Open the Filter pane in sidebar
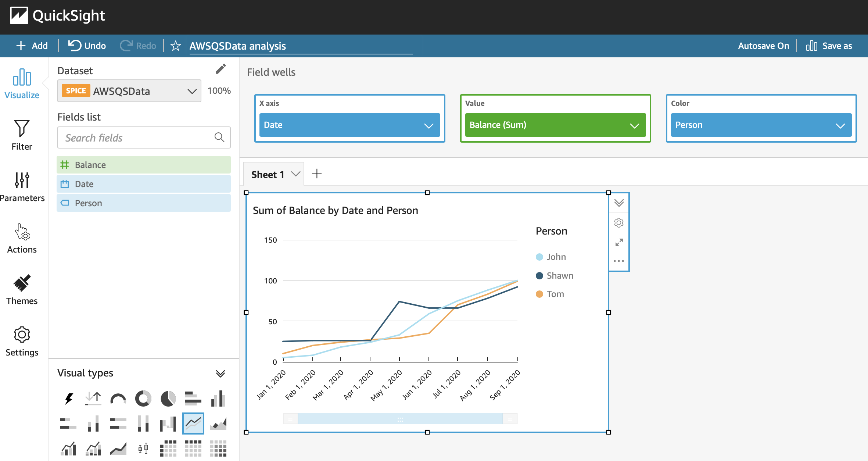The height and width of the screenshot is (461, 868). point(22,135)
